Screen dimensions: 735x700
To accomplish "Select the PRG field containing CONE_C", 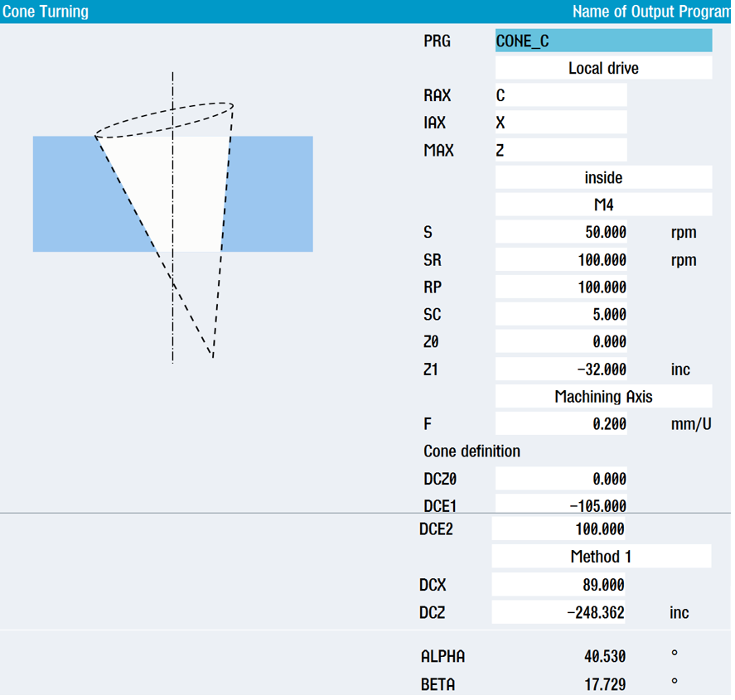I will (x=603, y=41).
